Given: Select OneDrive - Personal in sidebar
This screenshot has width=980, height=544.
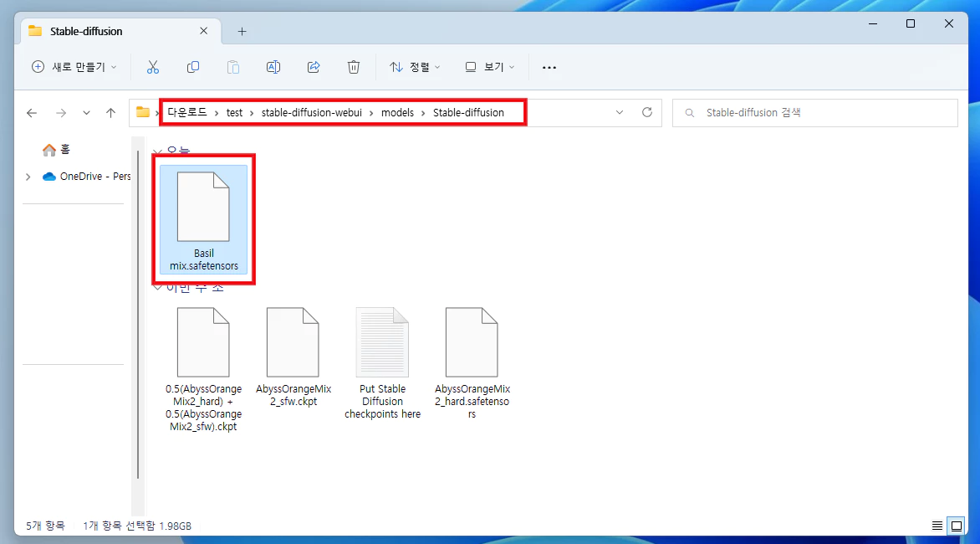Looking at the screenshot, I should (x=87, y=177).
